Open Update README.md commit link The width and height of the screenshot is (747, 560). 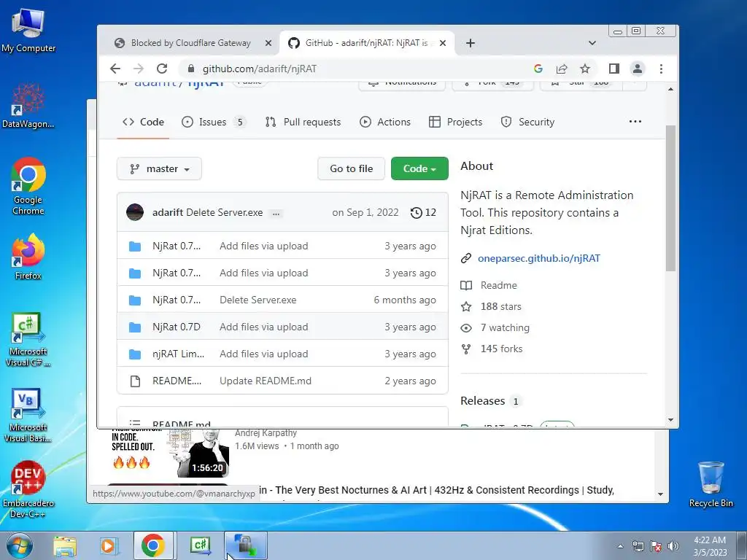click(266, 381)
